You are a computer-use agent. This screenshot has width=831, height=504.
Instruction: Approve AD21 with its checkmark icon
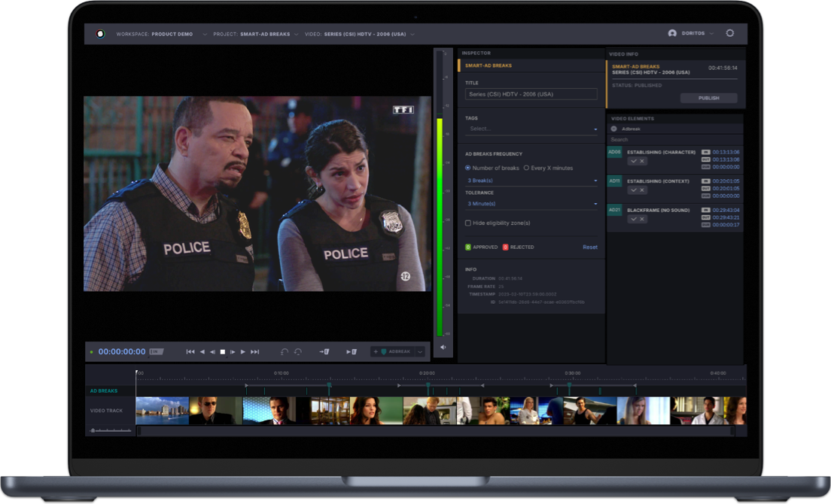point(633,219)
